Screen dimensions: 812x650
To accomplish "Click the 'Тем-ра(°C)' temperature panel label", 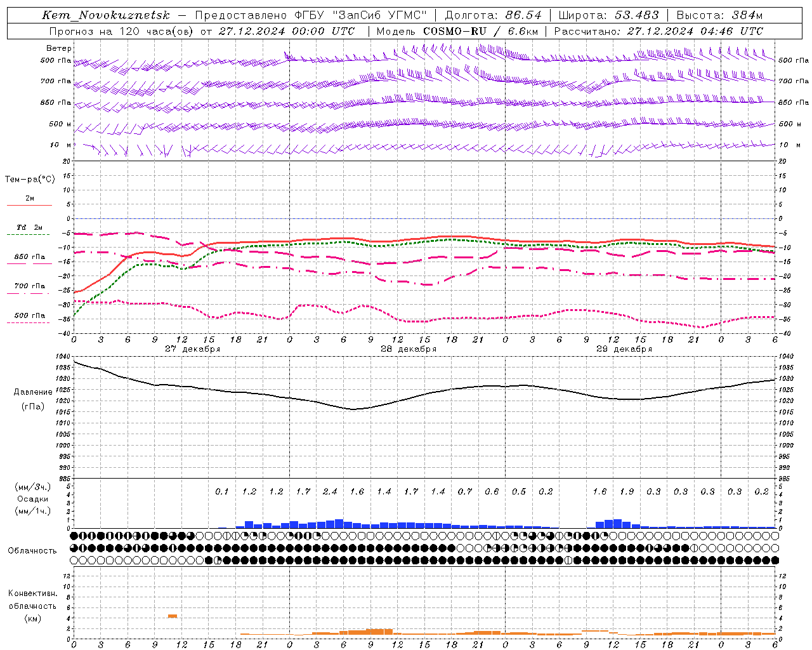I will point(30,180).
